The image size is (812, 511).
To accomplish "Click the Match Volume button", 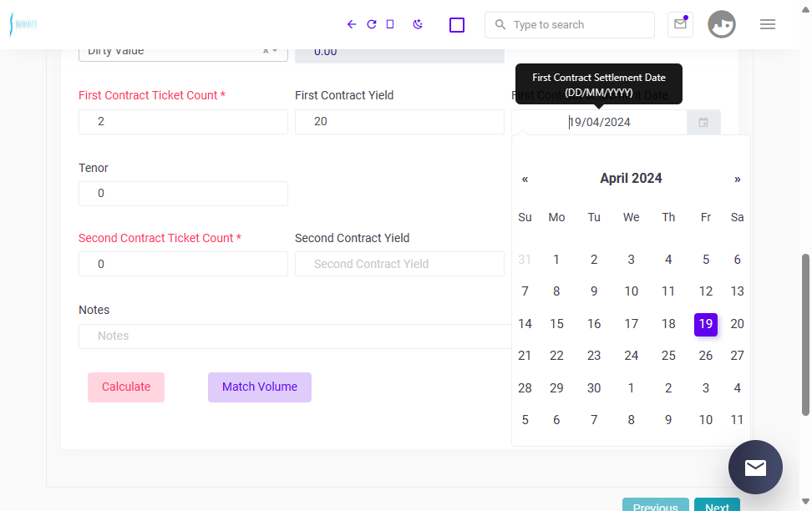I will pos(260,387).
